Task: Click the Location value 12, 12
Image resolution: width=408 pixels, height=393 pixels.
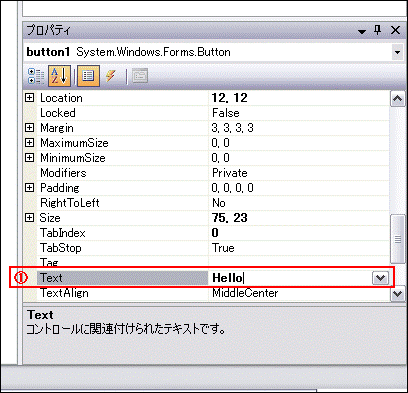Action: click(229, 98)
